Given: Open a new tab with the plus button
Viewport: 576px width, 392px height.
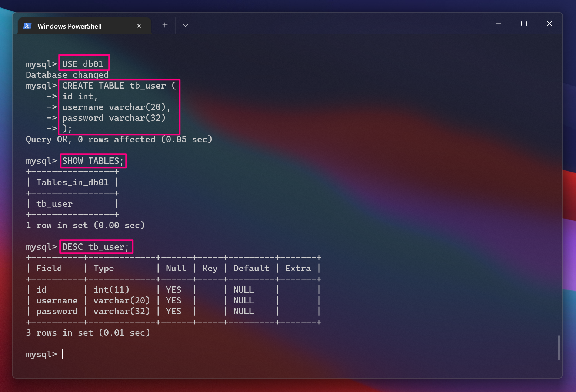Looking at the screenshot, I should point(165,25).
